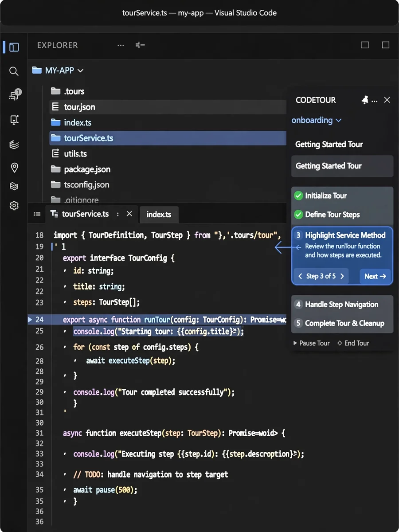Click the "Tour completed successfully" string

173,392
